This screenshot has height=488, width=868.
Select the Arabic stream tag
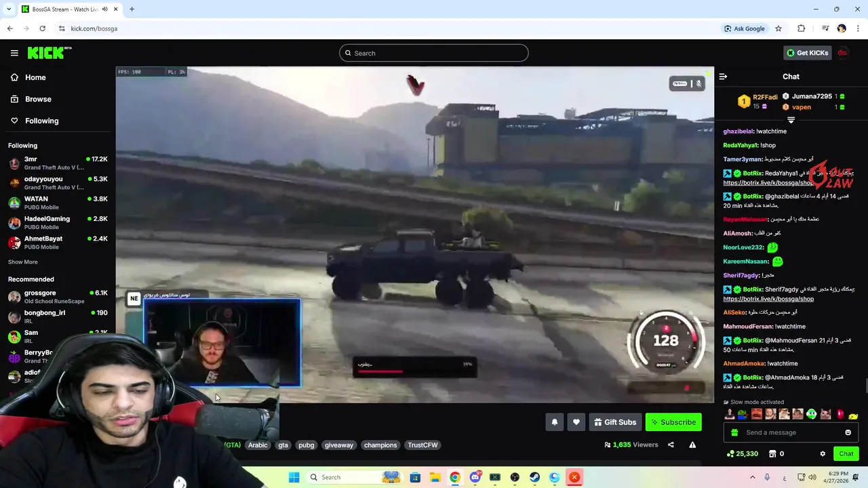tap(258, 445)
